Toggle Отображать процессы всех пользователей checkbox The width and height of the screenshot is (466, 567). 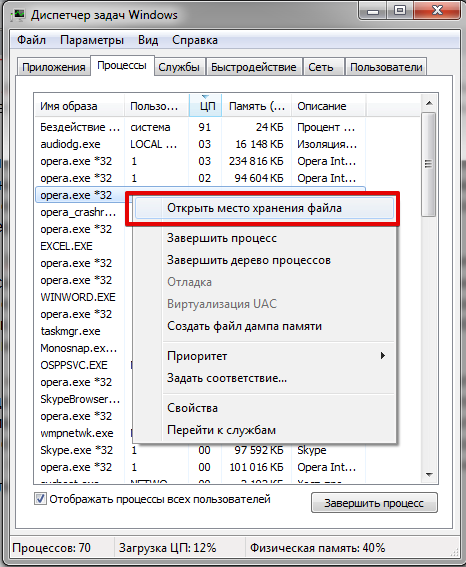pyautogui.click(x=40, y=499)
